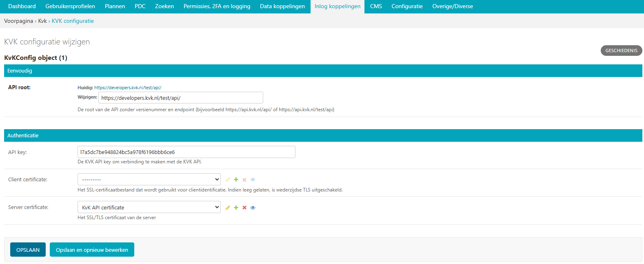Edit the selected Server certificate pencil icon
Screen dimensions: 644x264
click(x=228, y=208)
